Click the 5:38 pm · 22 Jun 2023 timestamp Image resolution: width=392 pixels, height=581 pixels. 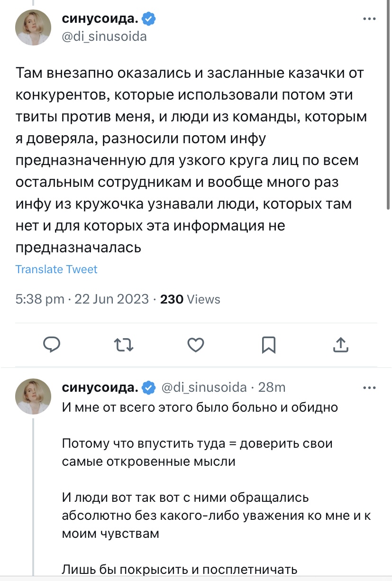[82, 299]
